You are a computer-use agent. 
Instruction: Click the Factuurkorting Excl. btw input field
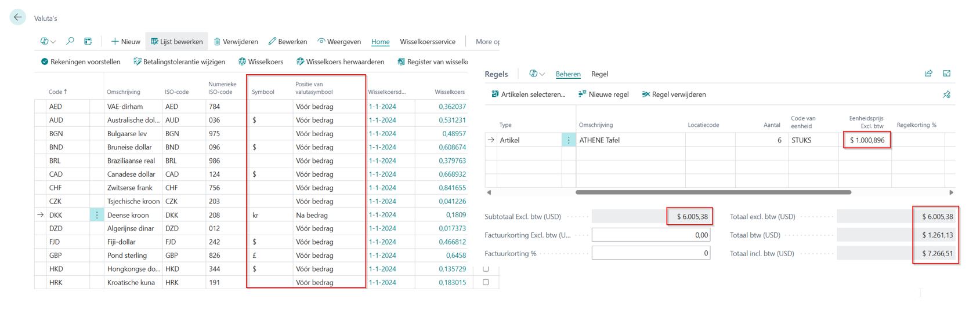coord(651,235)
